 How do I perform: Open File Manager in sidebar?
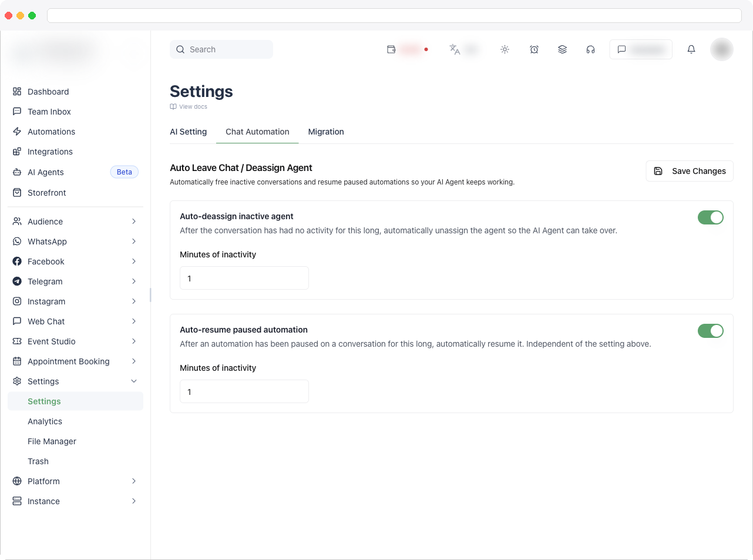(x=52, y=441)
